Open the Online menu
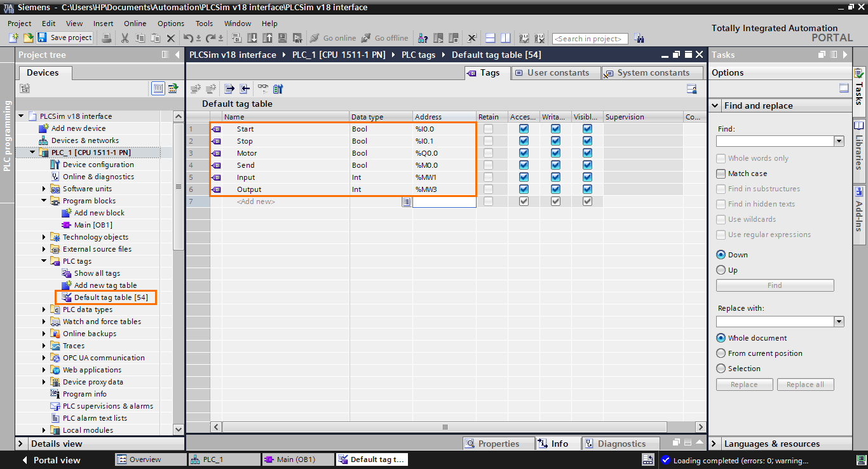The image size is (868, 469). (x=135, y=24)
